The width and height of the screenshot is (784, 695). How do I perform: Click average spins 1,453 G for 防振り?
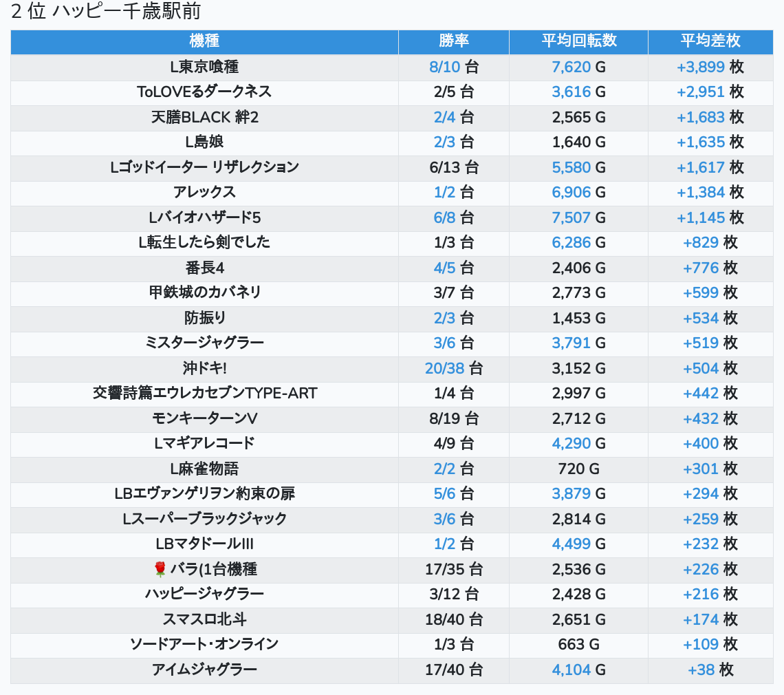pyautogui.click(x=578, y=318)
